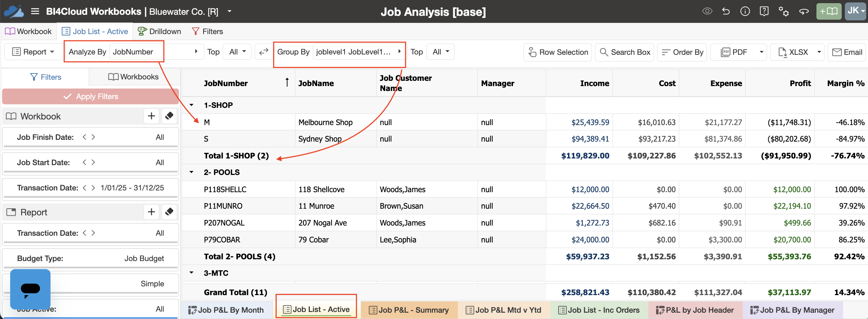This screenshot has height=319, width=868.
Task: Click the Budget Type Job Budget value
Action: click(x=144, y=259)
